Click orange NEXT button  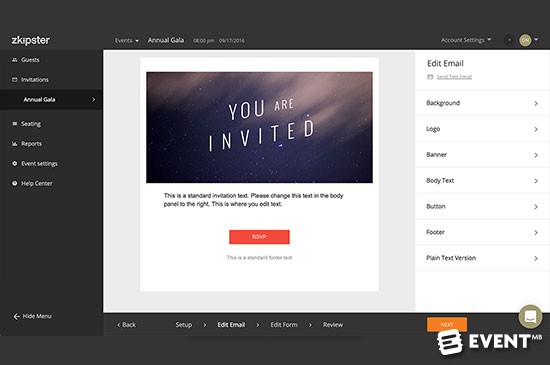click(x=447, y=324)
